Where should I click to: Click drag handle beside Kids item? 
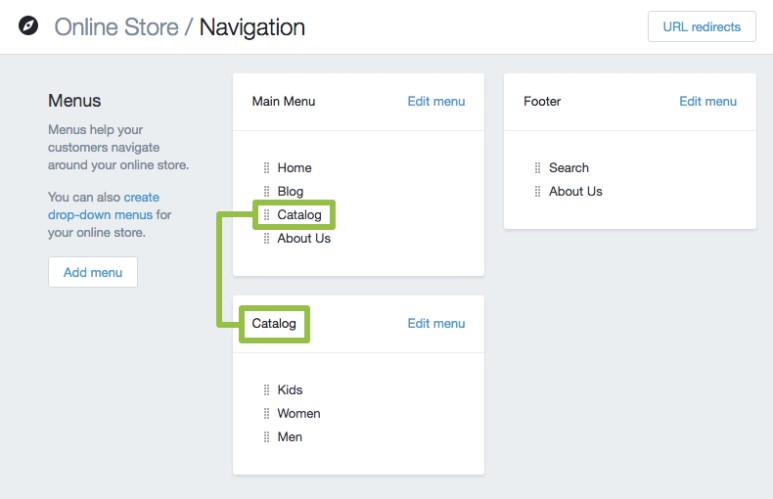267,390
